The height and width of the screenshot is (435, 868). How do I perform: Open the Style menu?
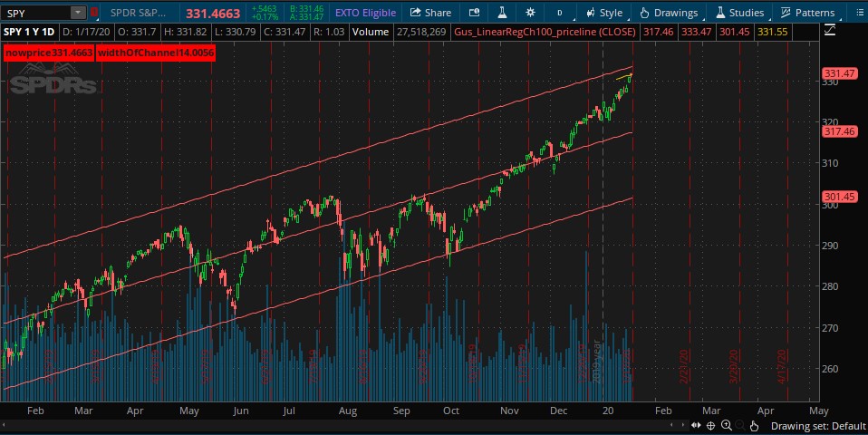pyautogui.click(x=604, y=12)
